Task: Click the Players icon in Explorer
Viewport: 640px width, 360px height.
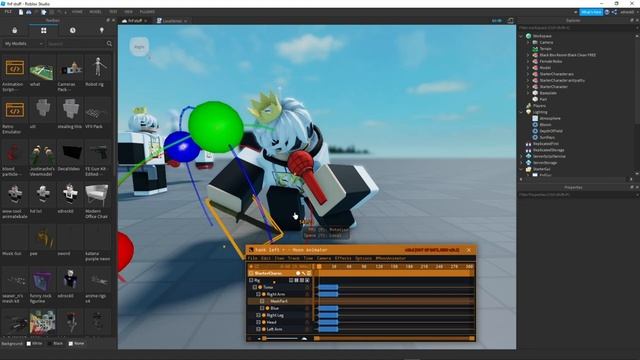Action: pos(529,106)
